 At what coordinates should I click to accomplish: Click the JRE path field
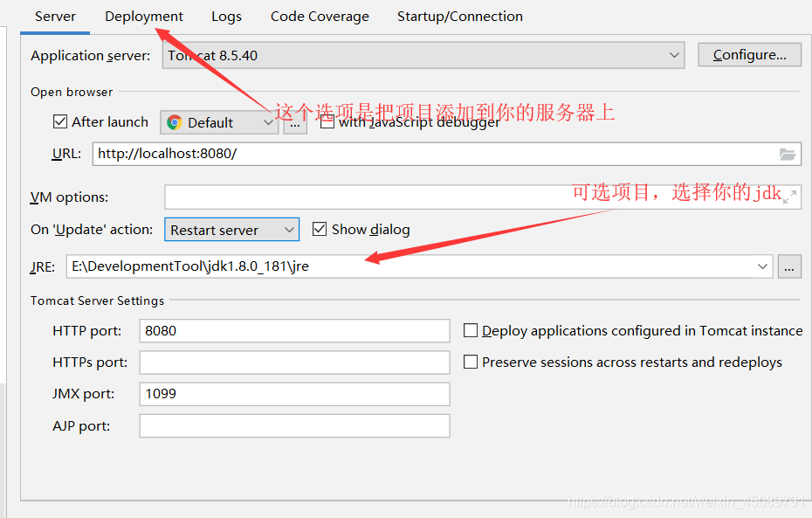419,266
